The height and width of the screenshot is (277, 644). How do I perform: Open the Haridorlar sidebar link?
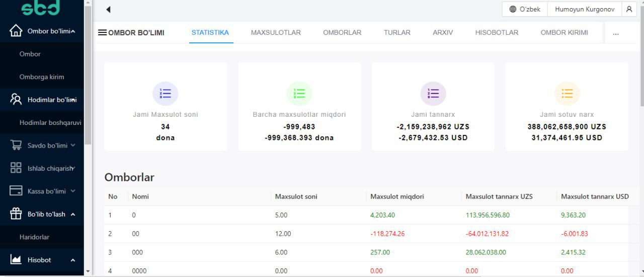34,237
